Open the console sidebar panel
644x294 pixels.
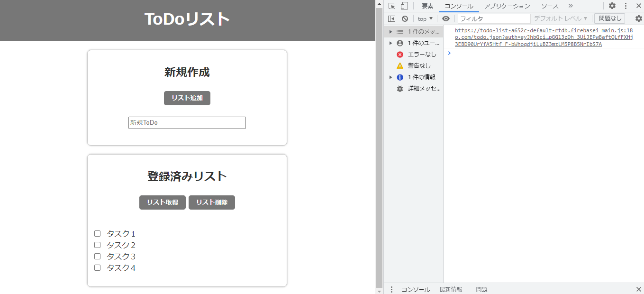click(x=391, y=18)
